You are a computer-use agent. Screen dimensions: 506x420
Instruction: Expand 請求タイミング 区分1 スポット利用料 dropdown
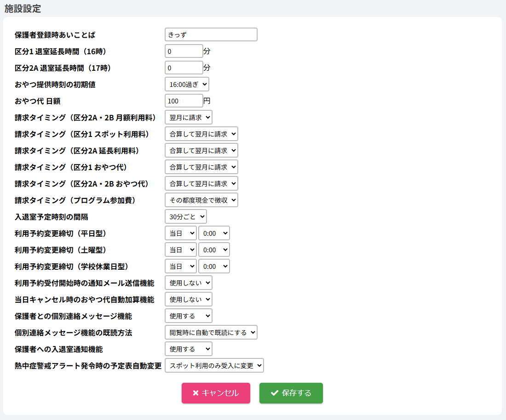(x=201, y=134)
